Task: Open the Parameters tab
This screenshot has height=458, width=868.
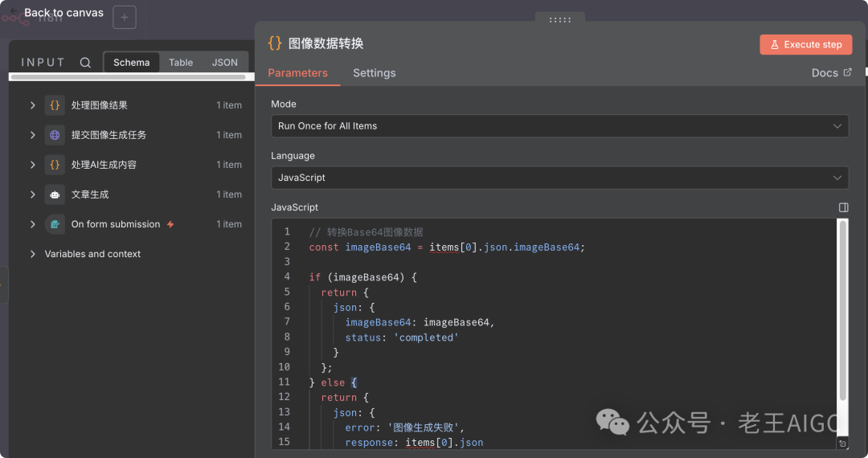Action: pos(298,73)
